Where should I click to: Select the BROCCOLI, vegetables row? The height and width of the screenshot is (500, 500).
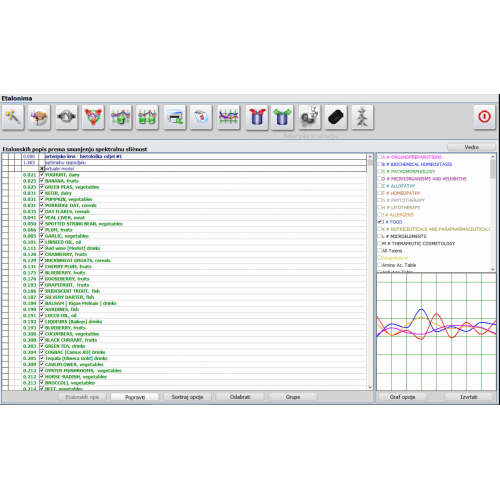[184, 383]
